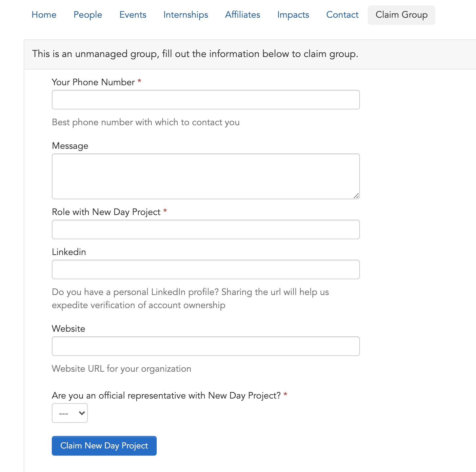Click the Your Phone Number input field
Screen dimensions: 476x472
(x=206, y=100)
